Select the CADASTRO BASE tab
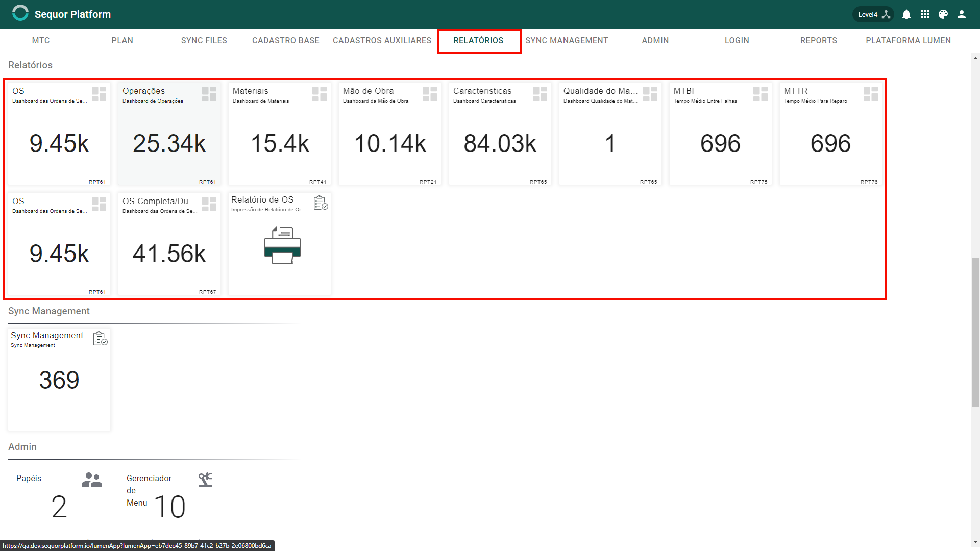This screenshot has height=551, width=980. click(286, 41)
